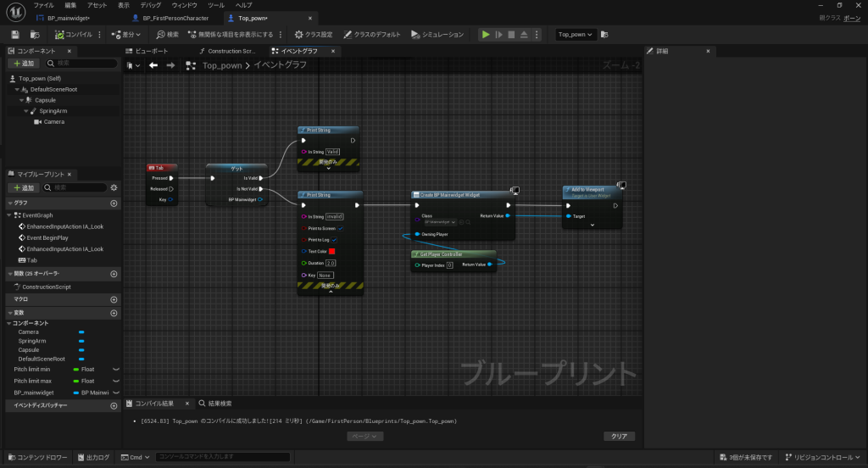Viewport: 868px width, 468px height.
Task: Click the graph navigate-back arrow
Action: pyautogui.click(x=153, y=65)
